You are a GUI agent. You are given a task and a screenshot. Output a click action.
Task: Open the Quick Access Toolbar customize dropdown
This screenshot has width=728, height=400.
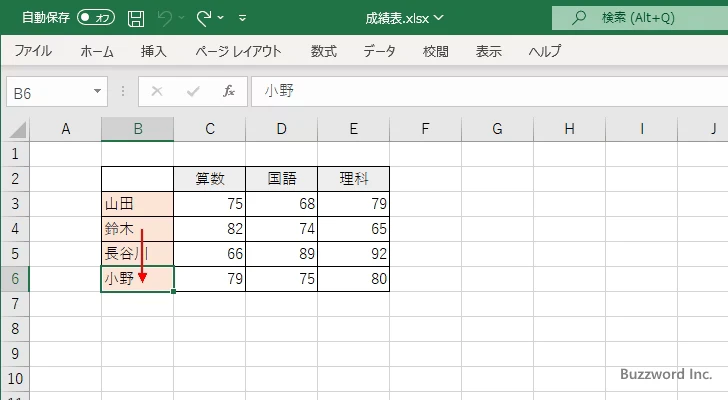point(243,18)
